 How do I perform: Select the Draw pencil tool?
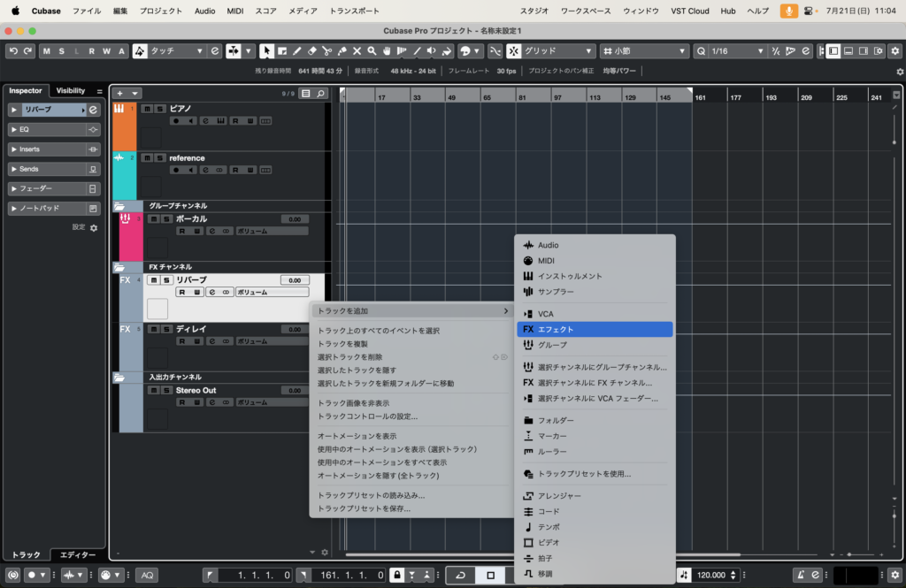pyautogui.click(x=296, y=51)
